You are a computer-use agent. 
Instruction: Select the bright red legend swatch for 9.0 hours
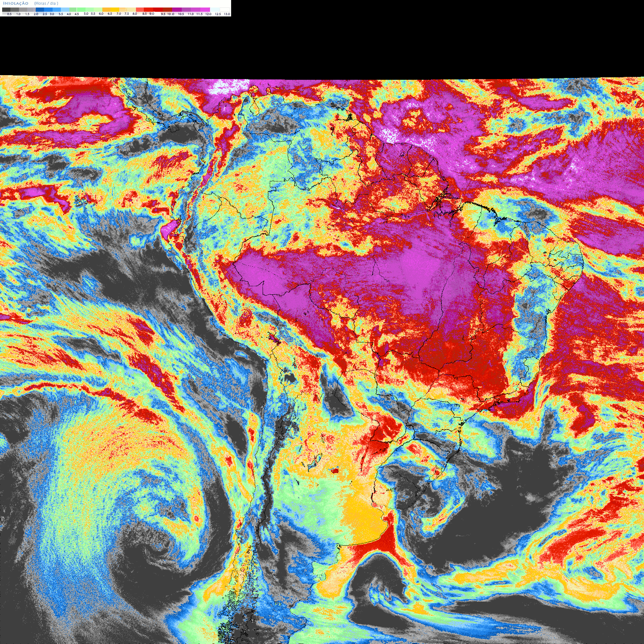[148, 10]
